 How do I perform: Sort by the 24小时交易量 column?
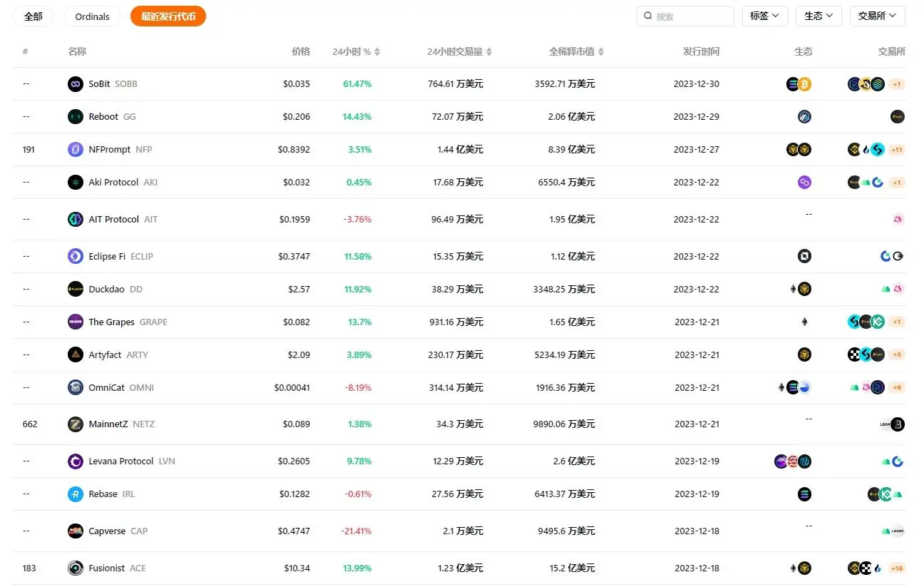click(x=459, y=51)
